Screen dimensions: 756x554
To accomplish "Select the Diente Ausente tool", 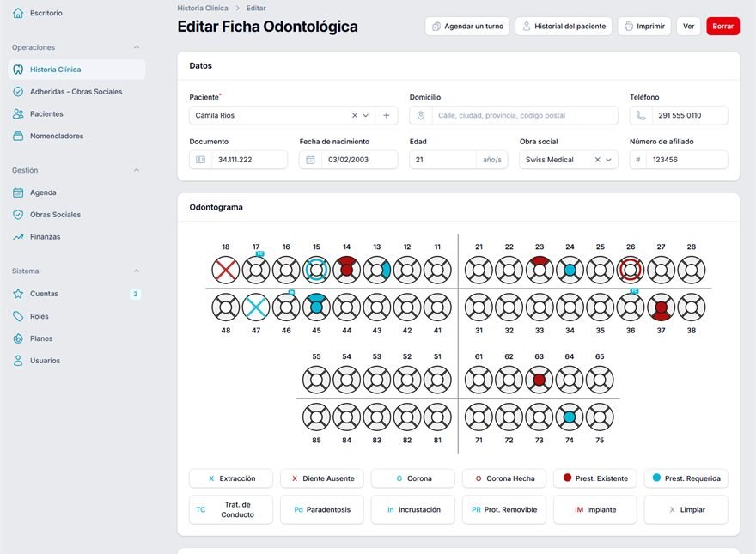I will pyautogui.click(x=322, y=478).
